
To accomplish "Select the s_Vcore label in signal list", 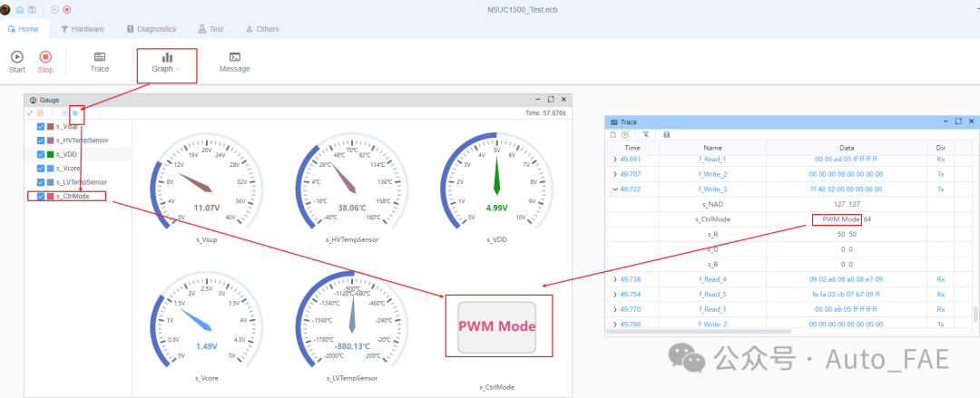I will tap(69, 168).
